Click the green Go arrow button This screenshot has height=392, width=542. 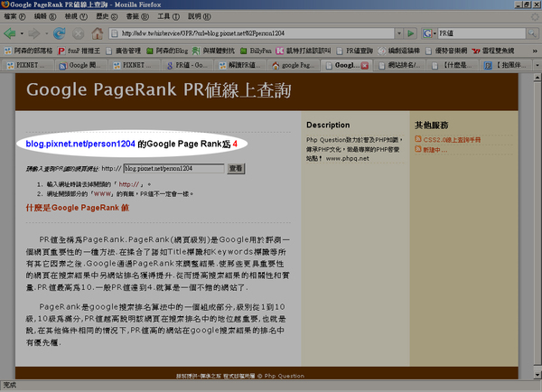coord(411,33)
